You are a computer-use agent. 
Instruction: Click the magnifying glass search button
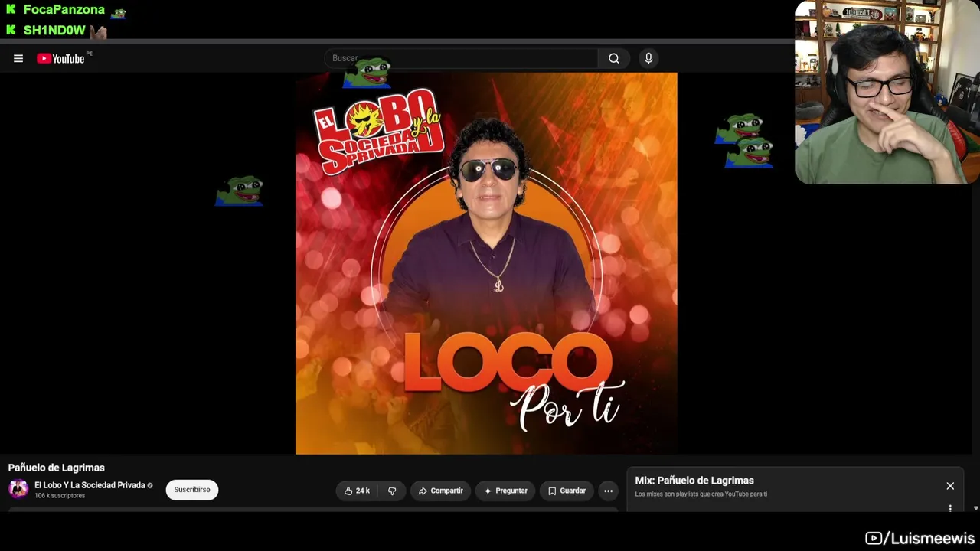[x=614, y=58]
